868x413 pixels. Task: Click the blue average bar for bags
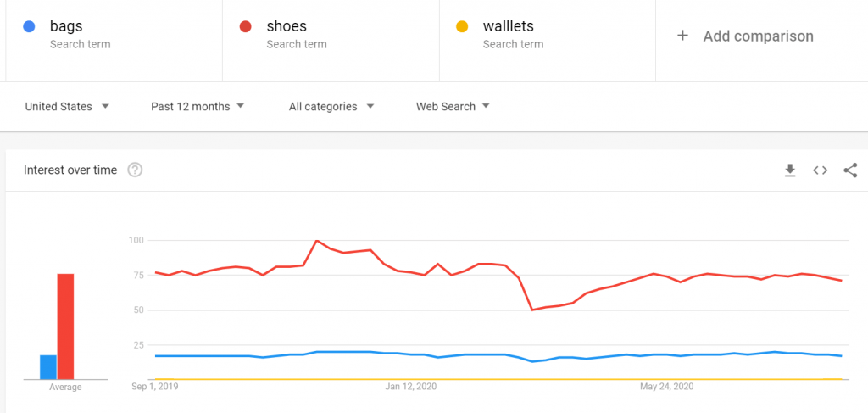[x=48, y=367]
